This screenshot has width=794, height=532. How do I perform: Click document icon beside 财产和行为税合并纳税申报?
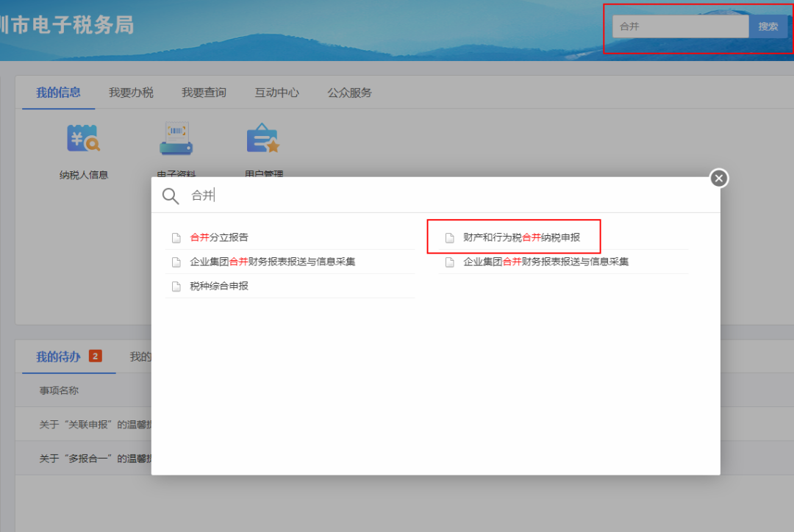(x=449, y=238)
